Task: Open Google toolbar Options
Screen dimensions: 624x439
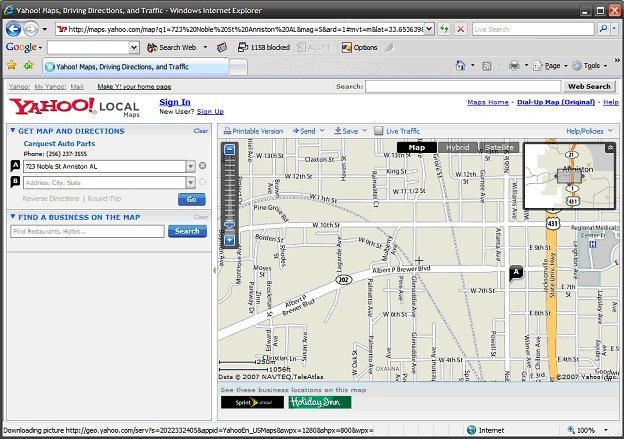Action: point(359,47)
